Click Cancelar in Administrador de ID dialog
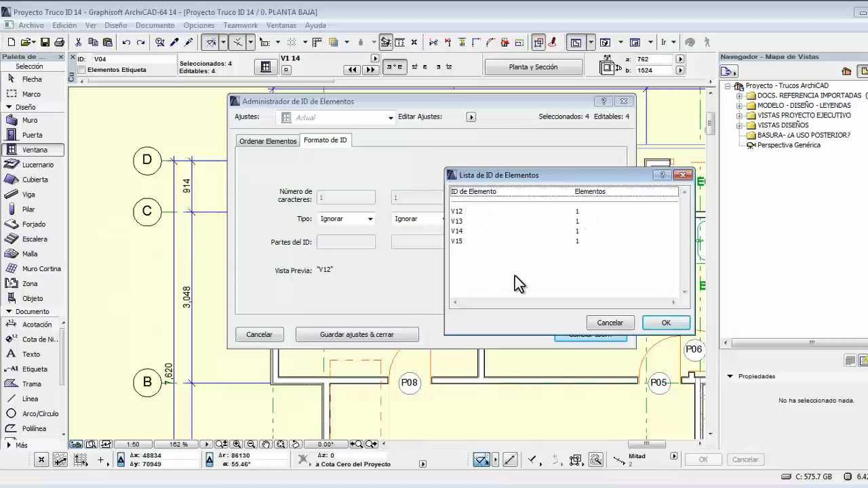This screenshot has width=868, height=488. [x=259, y=335]
